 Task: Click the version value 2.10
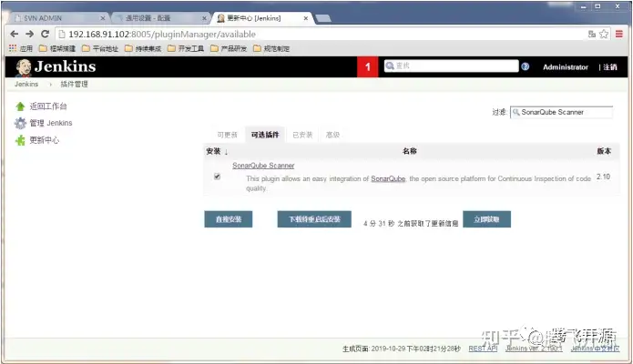pos(603,177)
